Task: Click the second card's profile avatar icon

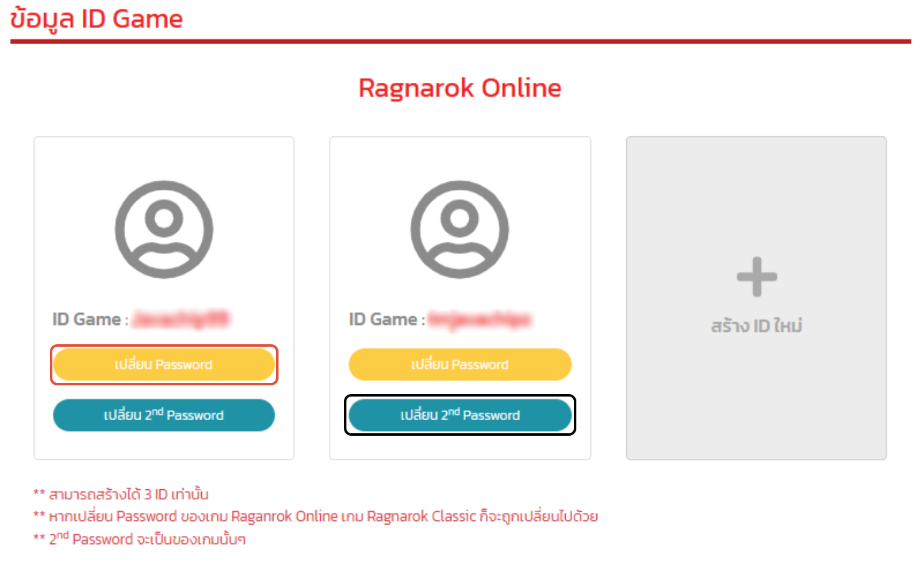Action: point(460,230)
